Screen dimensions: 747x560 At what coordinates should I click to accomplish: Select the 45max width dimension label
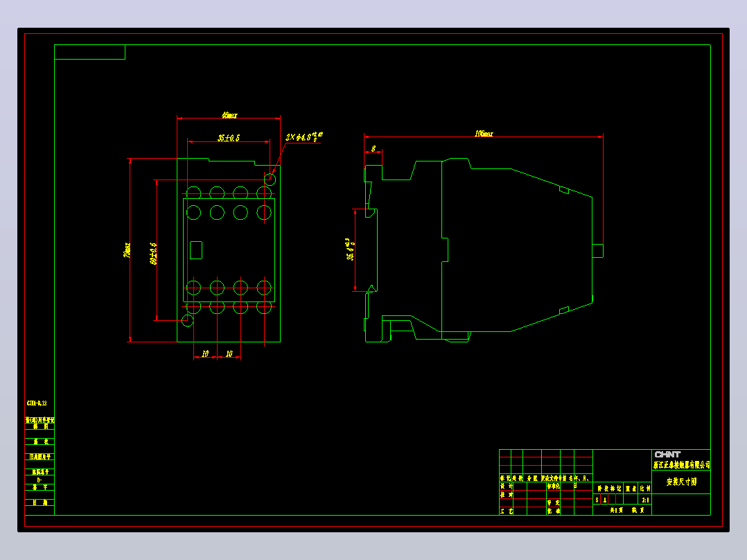pos(229,115)
